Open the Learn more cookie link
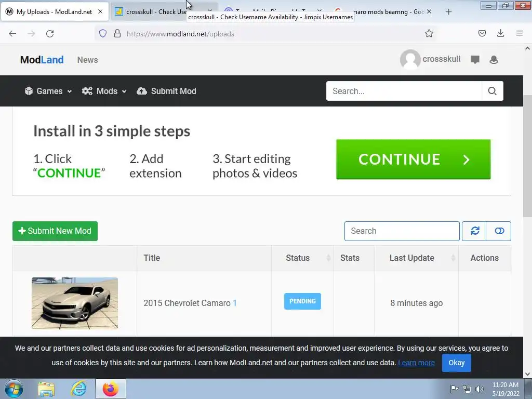 416,363
